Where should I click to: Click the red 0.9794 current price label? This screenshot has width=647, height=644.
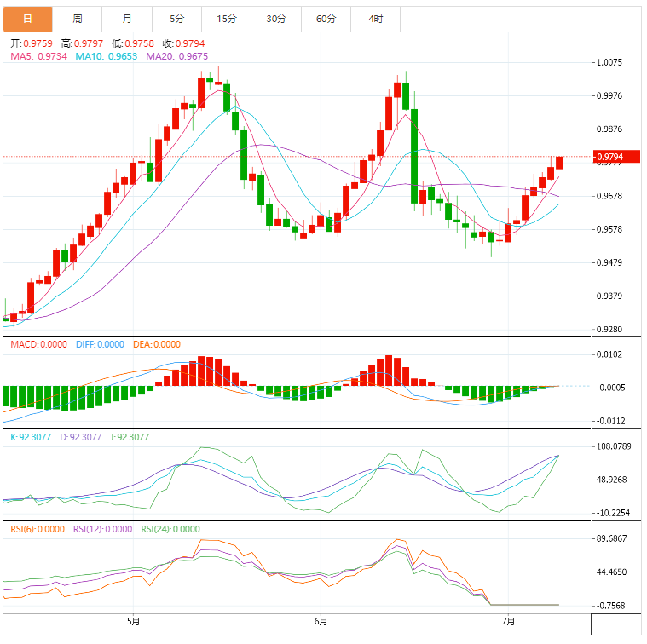point(616,157)
